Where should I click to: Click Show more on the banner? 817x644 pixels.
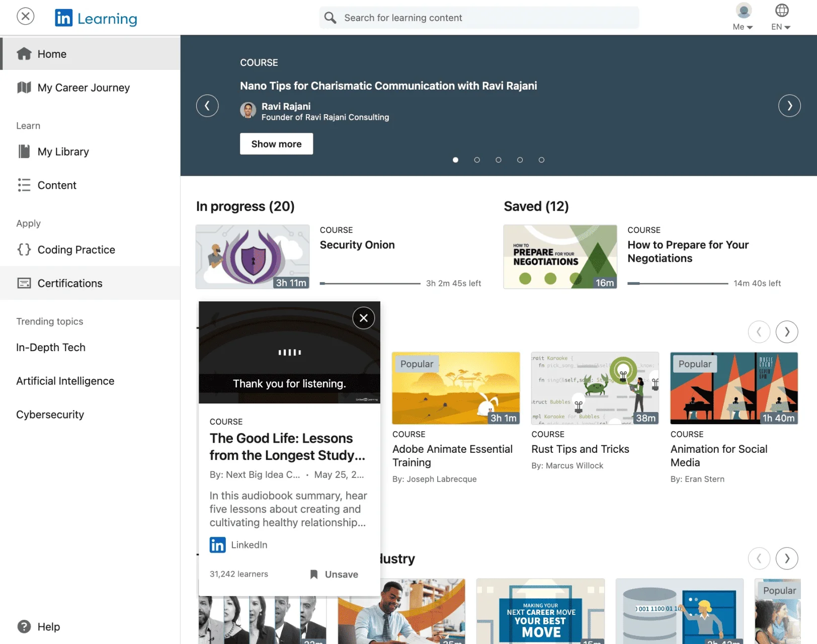click(x=276, y=144)
